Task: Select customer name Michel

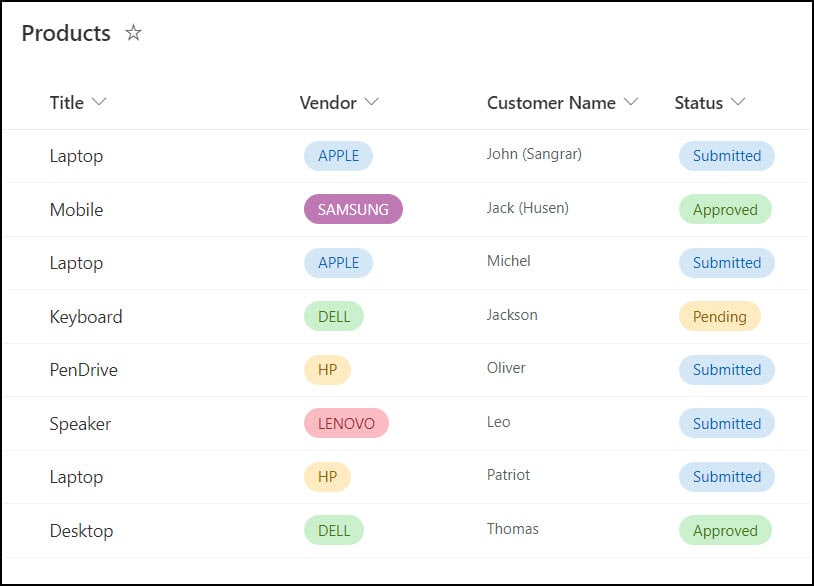Action: (509, 261)
